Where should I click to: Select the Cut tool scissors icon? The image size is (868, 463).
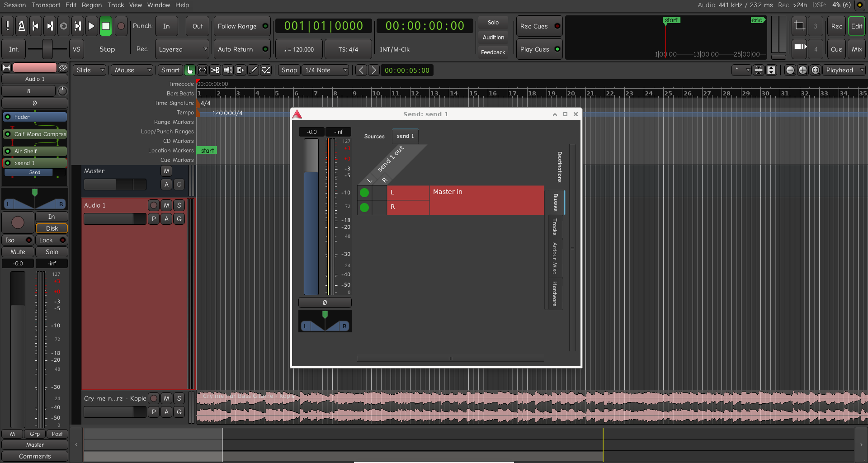(x=215, y=70)
